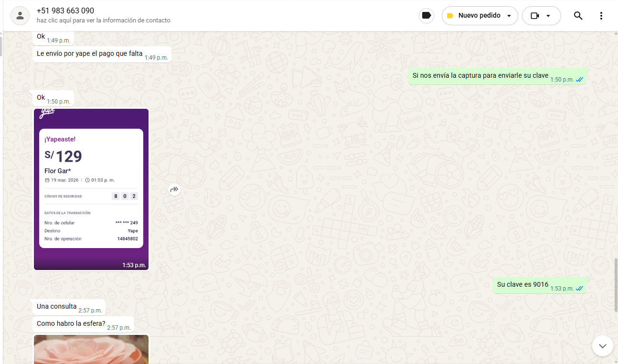Open the video call dropdown arrow
This screenshot has height=364, width=618.
[x=548, y=16]
